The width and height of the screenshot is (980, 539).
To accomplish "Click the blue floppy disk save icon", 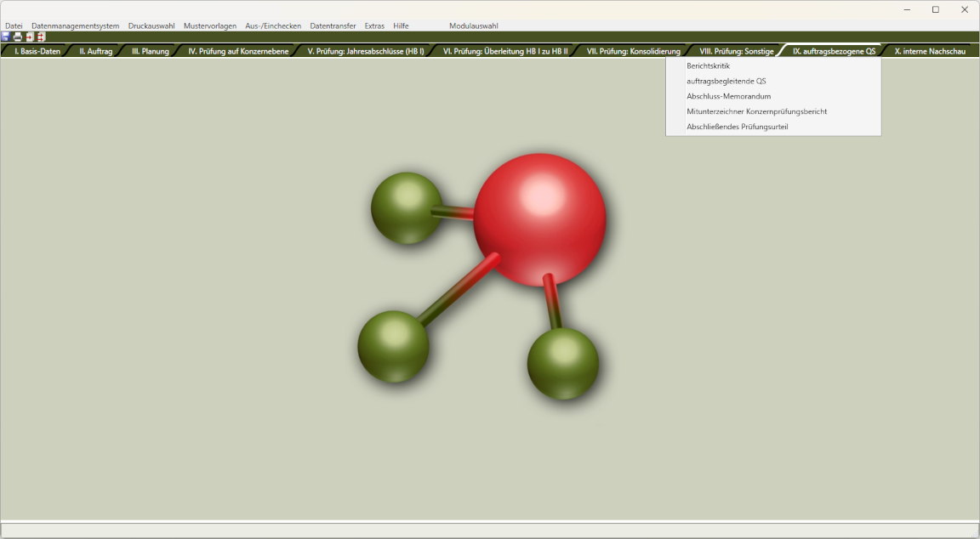I will click(x=6, y=37).
